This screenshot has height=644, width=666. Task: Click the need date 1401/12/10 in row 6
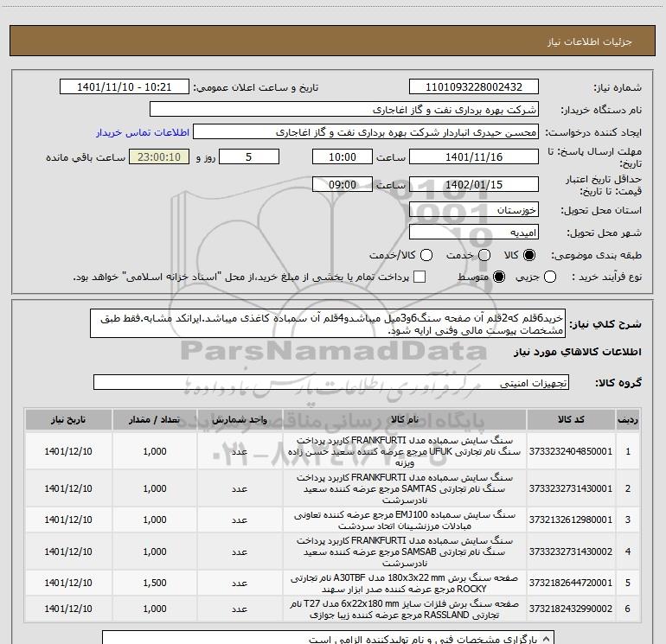68,609
